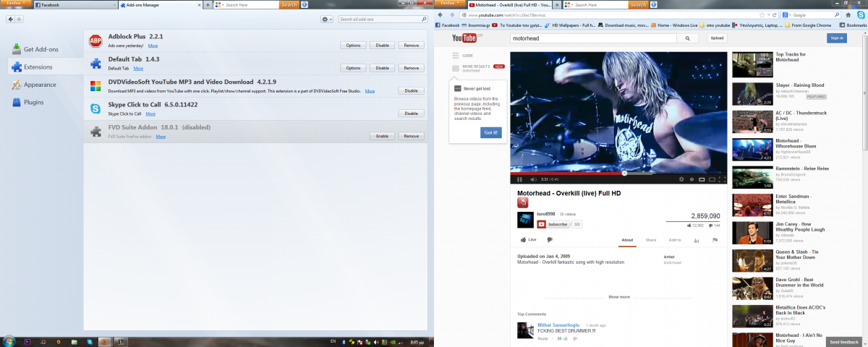Open the About tab under the video
868x347 pixels.
coord(627,239)
